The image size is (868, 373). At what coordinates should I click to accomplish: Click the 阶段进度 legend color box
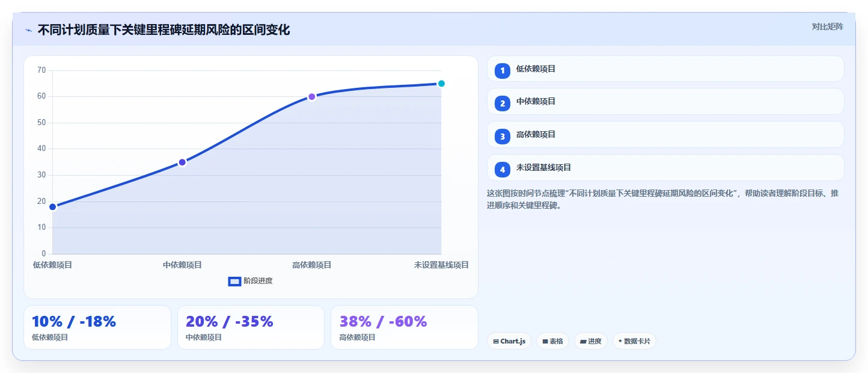point(234,282)
